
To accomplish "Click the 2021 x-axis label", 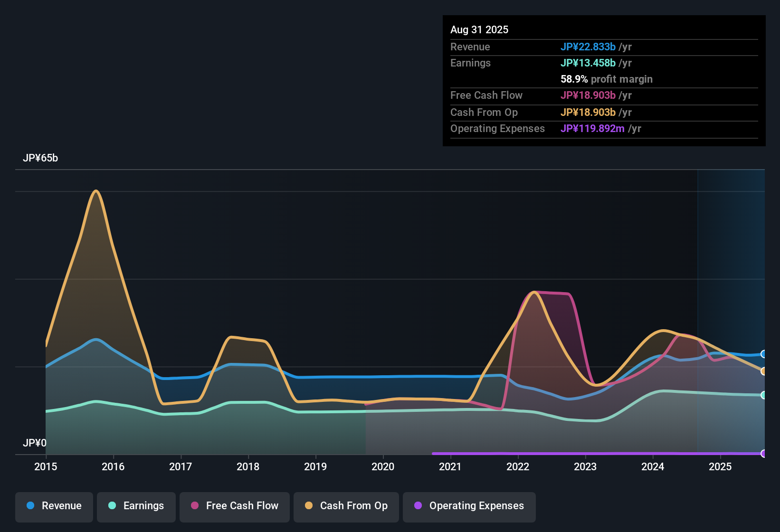I will point(450,467).
